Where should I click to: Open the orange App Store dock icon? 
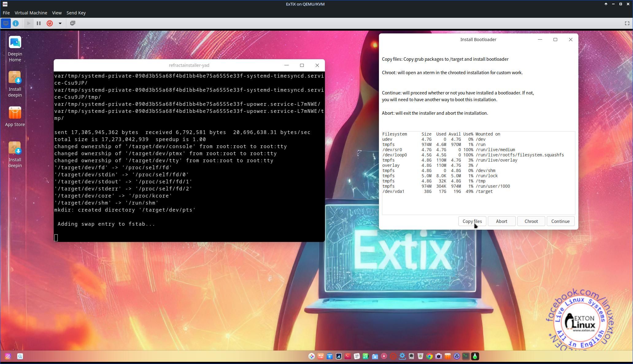448,356
